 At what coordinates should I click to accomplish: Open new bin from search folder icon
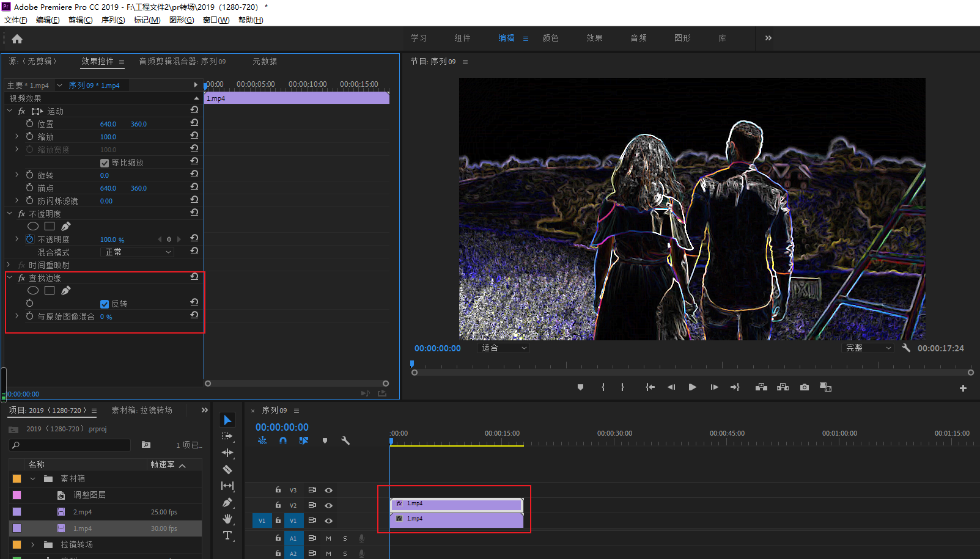(146, 445)
